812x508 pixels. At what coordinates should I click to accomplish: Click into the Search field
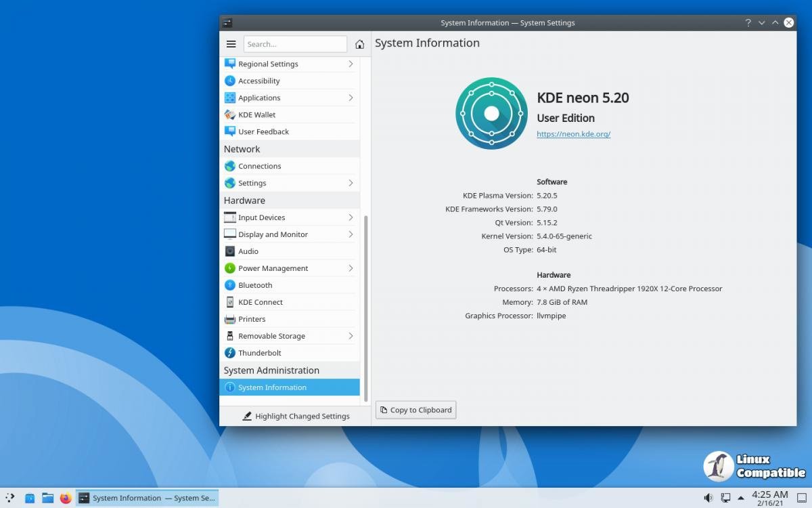pos(295,44)
